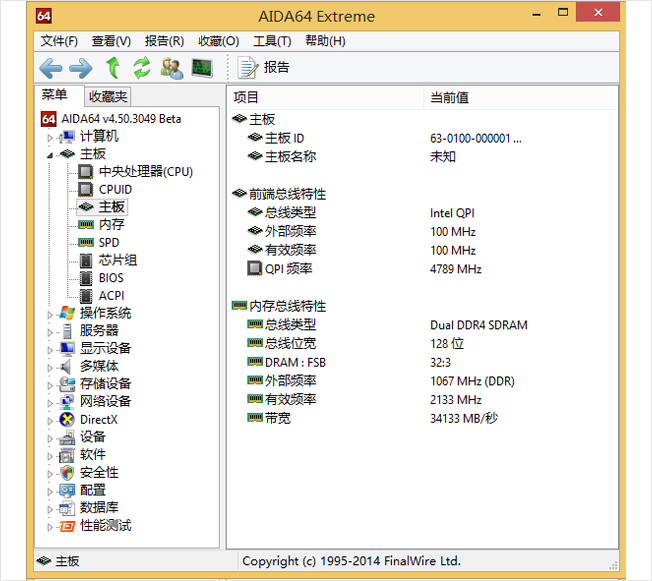Click the orange benchmark icon beside 性能测试
Image resolution: width=652 pixels, height=581 pixels.
tap(67, 527)
